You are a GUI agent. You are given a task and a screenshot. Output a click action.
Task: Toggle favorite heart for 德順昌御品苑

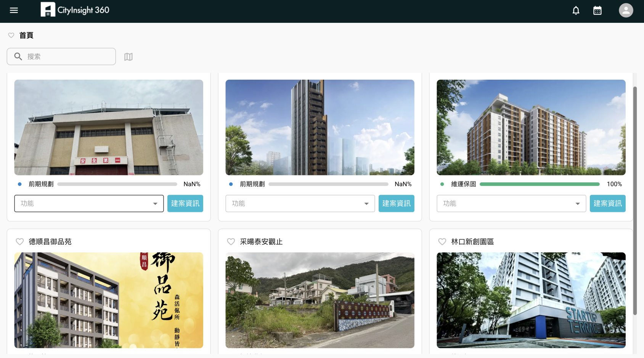[20, 242]
